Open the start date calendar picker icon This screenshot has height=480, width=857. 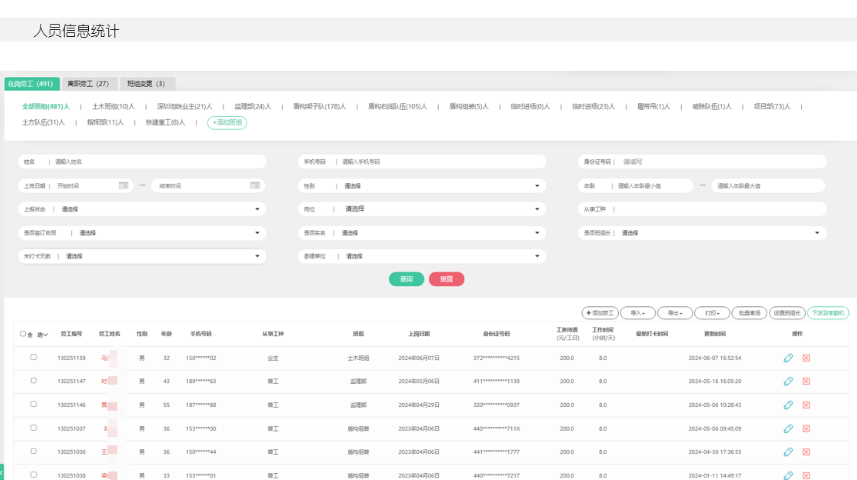pyautogui.click(x=123, y=185)
